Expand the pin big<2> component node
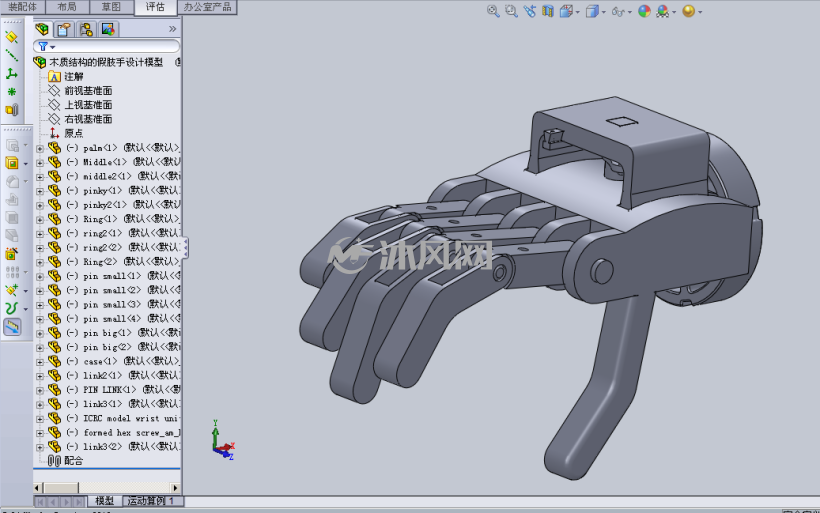 click(x=40, y=348)
